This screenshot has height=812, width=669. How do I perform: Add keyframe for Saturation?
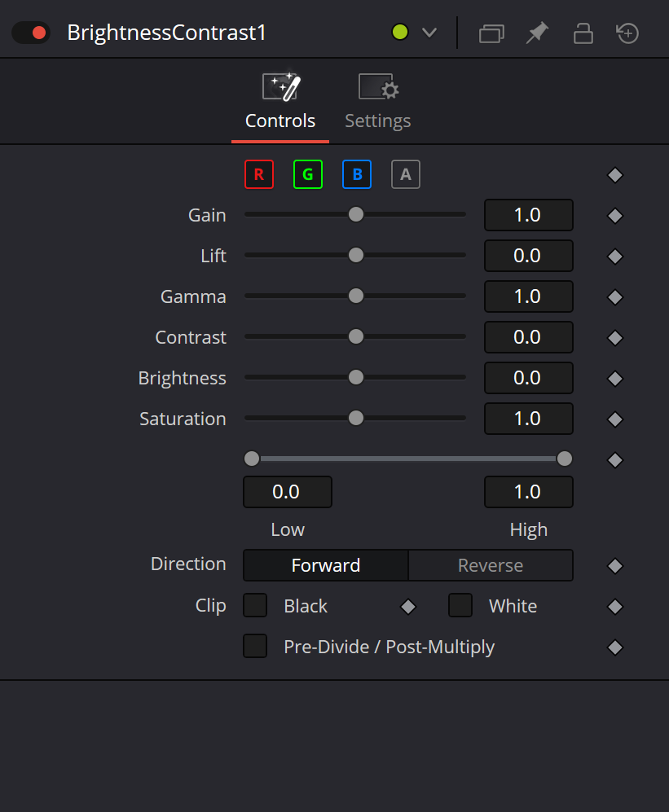coord(615,419)
